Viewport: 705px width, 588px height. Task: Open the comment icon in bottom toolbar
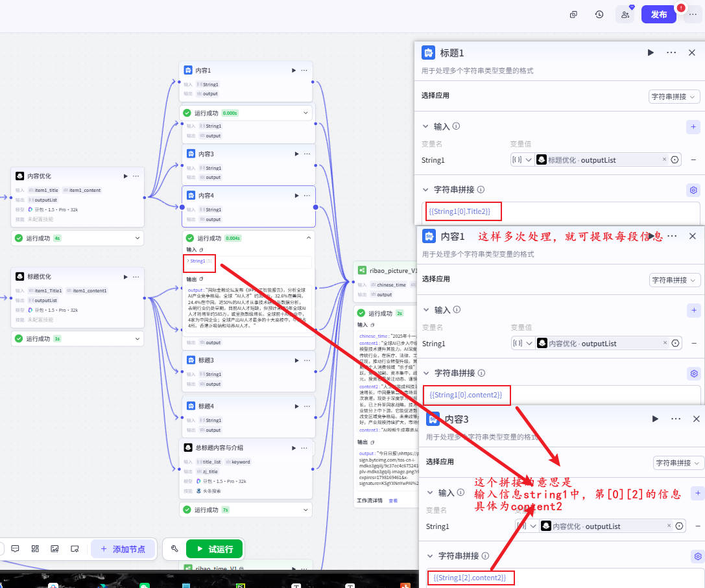pos(15,548)
